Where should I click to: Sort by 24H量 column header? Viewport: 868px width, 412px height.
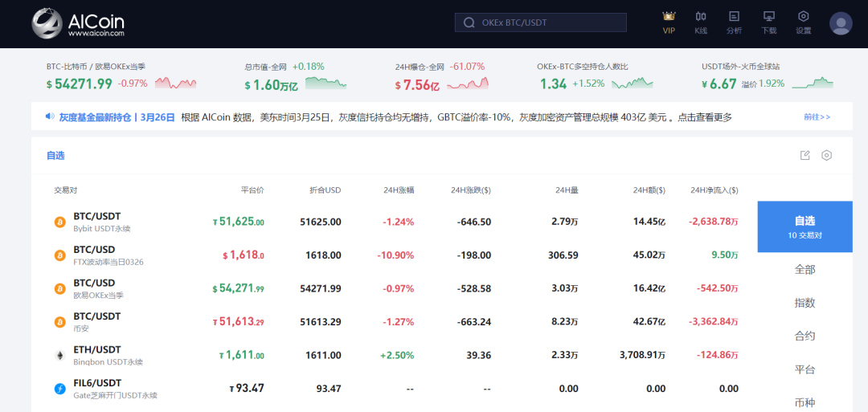click(x=567, y=190)
